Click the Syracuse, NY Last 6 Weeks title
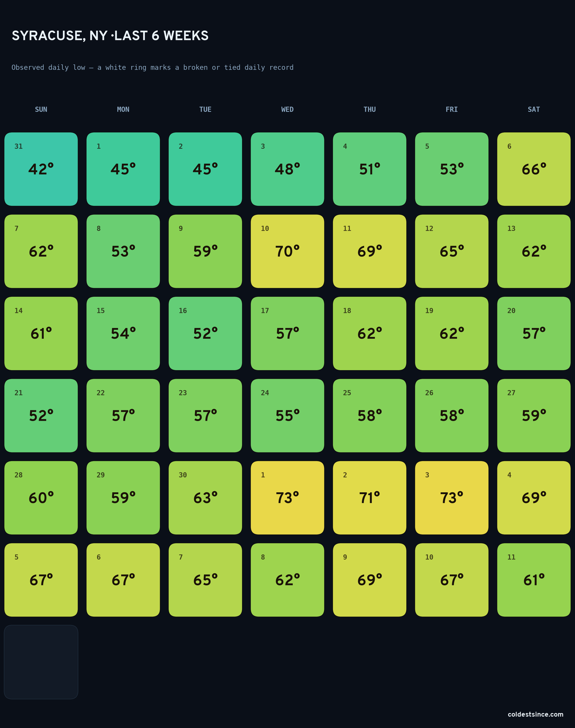The image size is (575, 728). [110, 36]
